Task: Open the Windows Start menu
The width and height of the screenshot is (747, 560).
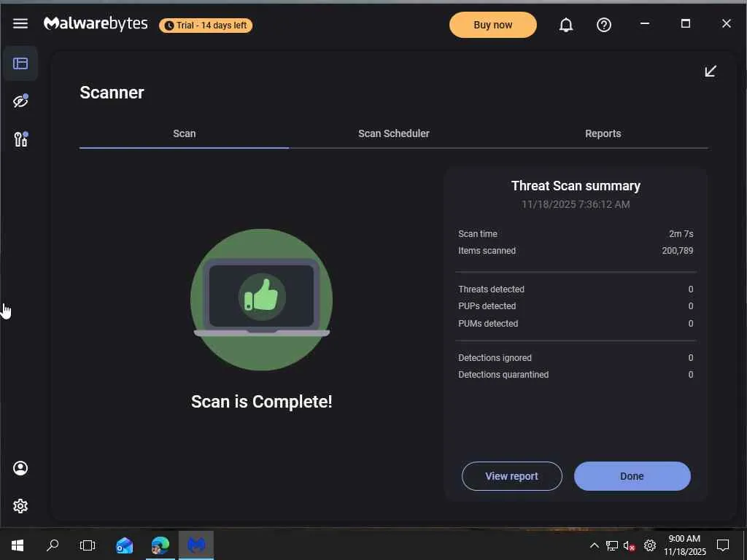Action: point(18,545)
